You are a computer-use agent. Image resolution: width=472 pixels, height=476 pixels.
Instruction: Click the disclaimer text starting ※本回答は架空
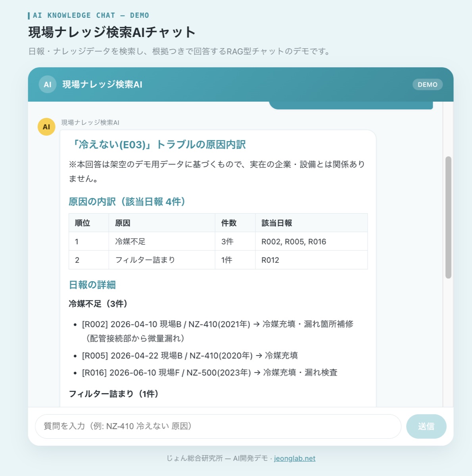(x=217, y=171)
